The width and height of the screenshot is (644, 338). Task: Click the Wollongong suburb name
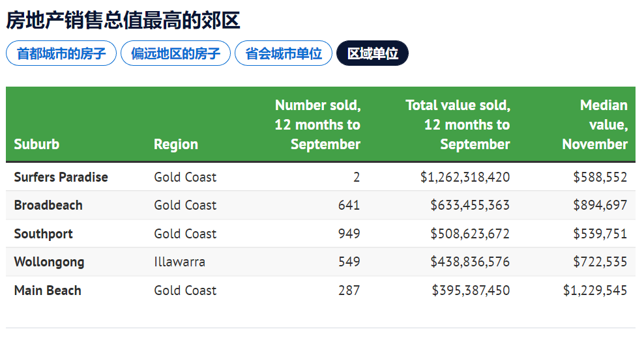coord(49,262)
